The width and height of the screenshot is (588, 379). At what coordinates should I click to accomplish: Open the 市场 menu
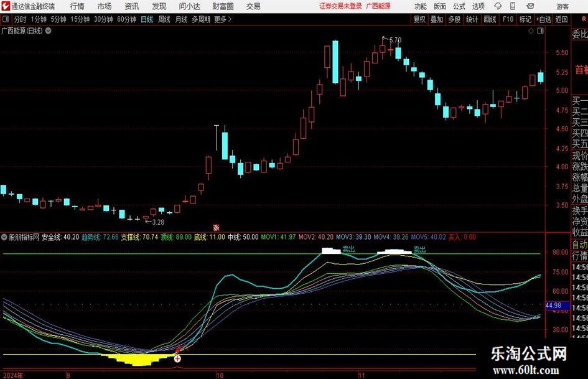105,6
